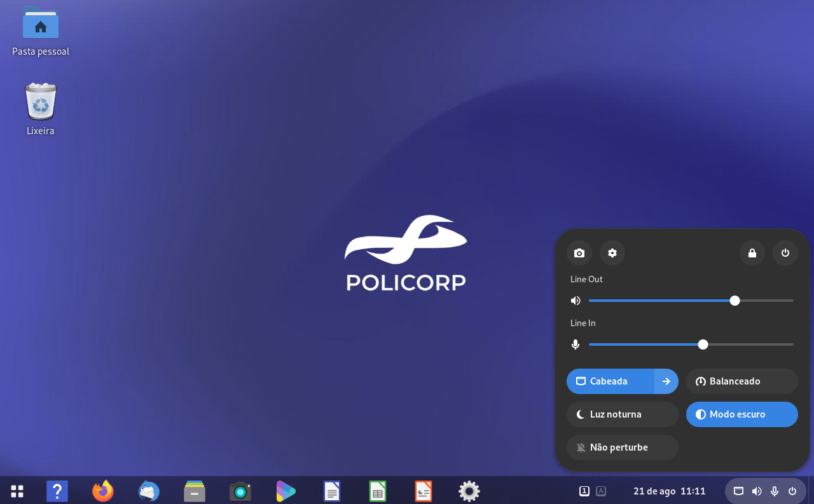Mute the Line In microphone icon
The height and width of the screenshot is (504, 814).
coord(576,344)
